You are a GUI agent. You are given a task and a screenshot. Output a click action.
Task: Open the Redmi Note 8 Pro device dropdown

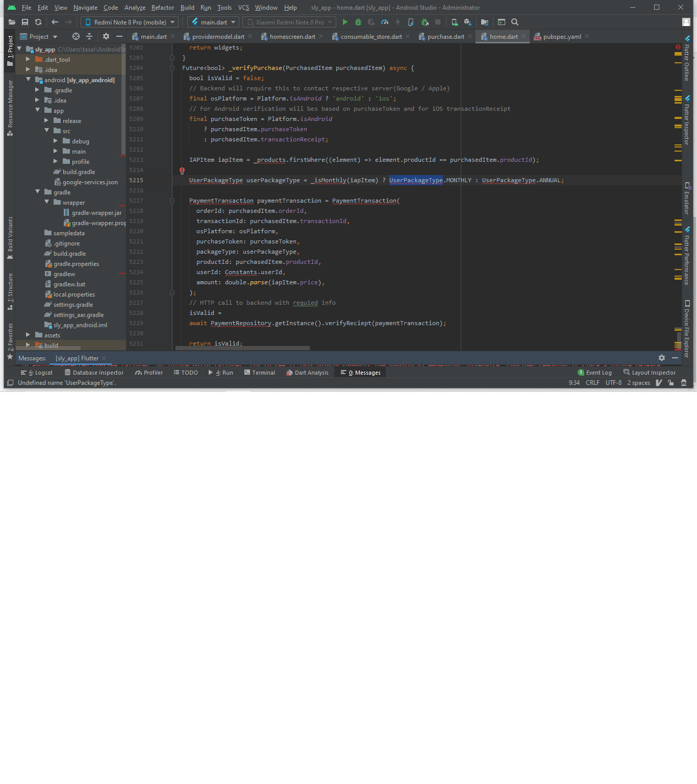pyautogui.click(x=130, y=22)
